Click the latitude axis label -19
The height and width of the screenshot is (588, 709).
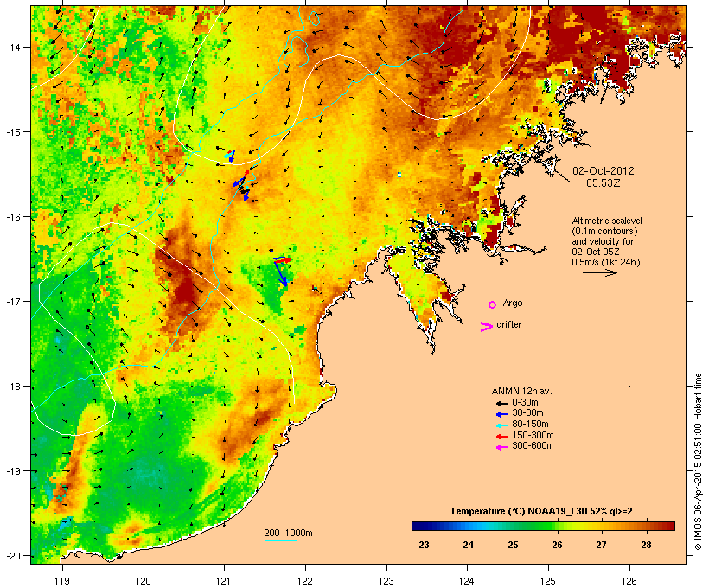point(12,471)
